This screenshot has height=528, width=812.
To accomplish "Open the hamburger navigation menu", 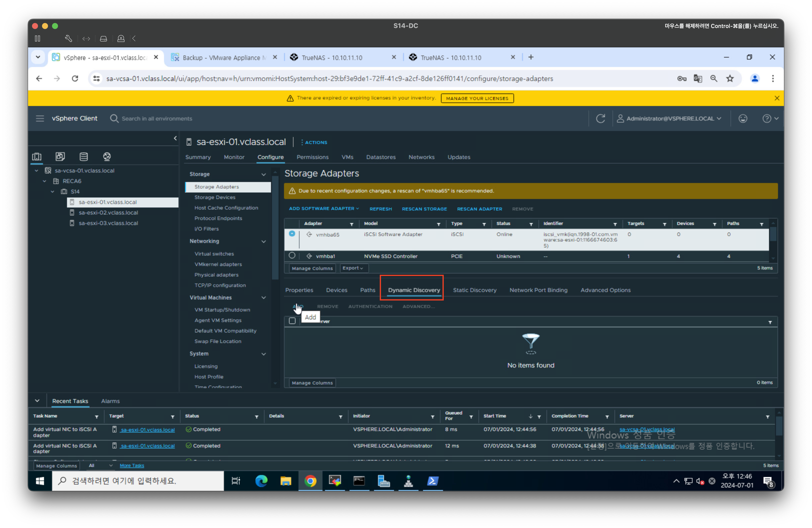I will 40,118.
